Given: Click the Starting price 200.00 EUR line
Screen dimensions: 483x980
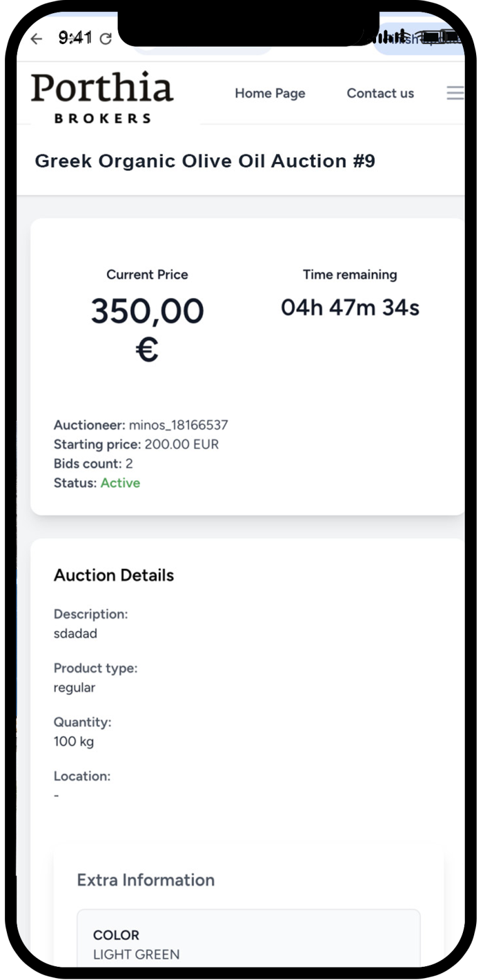Looking at the screenshot, I should [136, 444].
